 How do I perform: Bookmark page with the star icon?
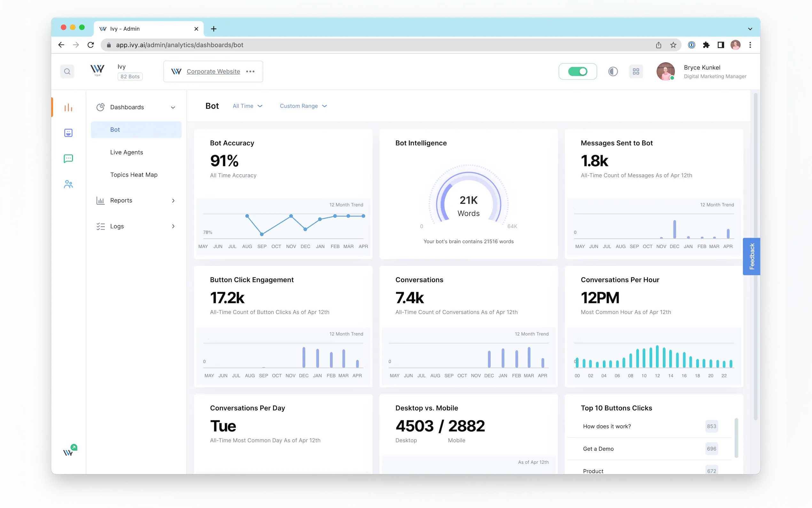tap(673, 45)
